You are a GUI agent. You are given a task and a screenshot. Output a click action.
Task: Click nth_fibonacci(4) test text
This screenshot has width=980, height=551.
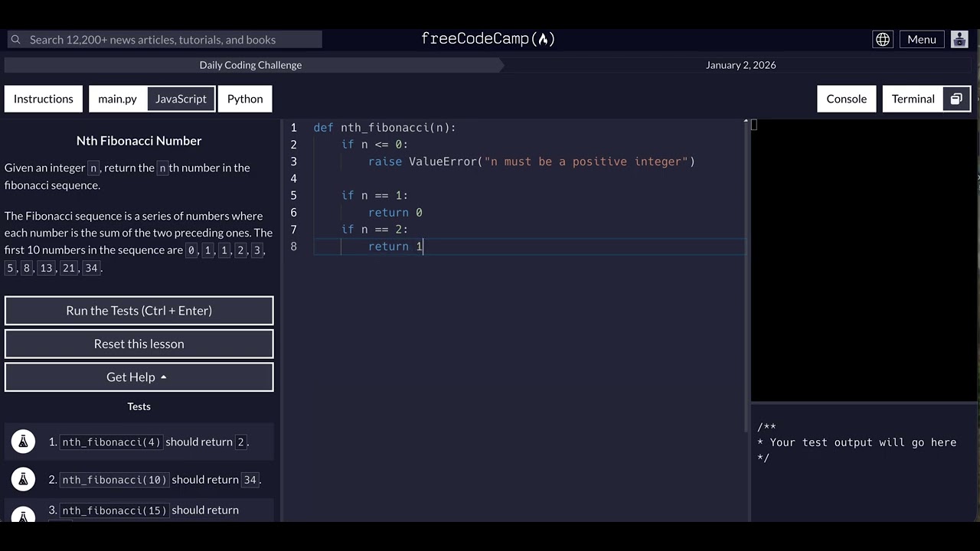[x=111, y=442]
